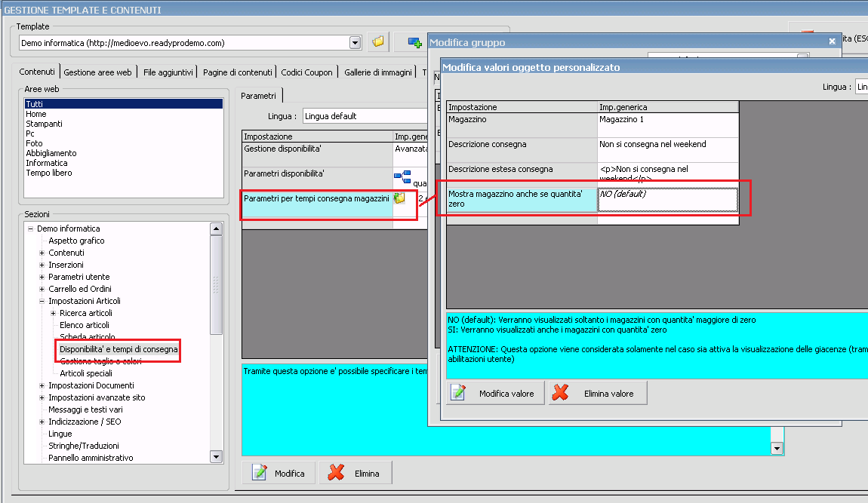868x503 pixels.
Task: Select Messaggi e testi vari item
Action: click(85, 409)
